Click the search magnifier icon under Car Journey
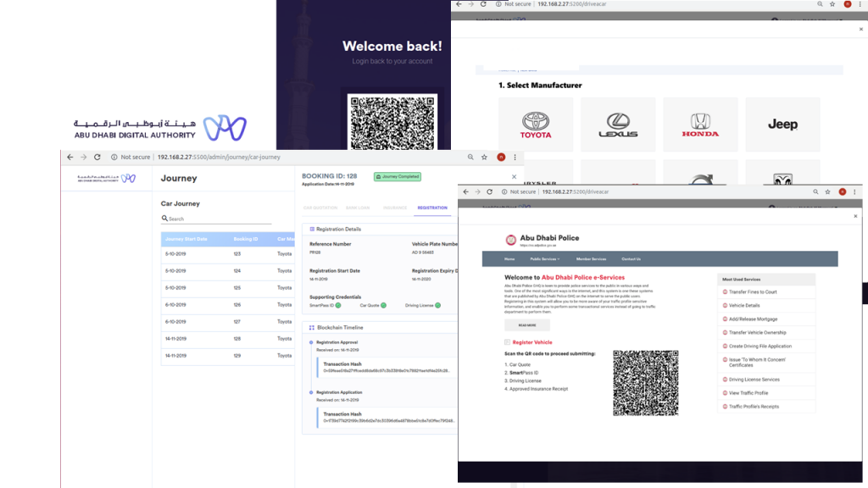868x488 pixels. [x=164, y=219]
